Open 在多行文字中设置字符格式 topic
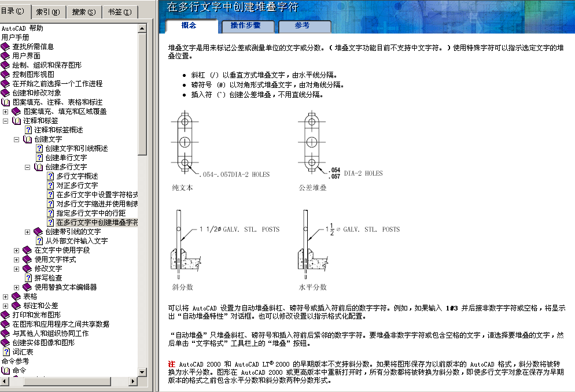575x392 pixels. (97, 195)
